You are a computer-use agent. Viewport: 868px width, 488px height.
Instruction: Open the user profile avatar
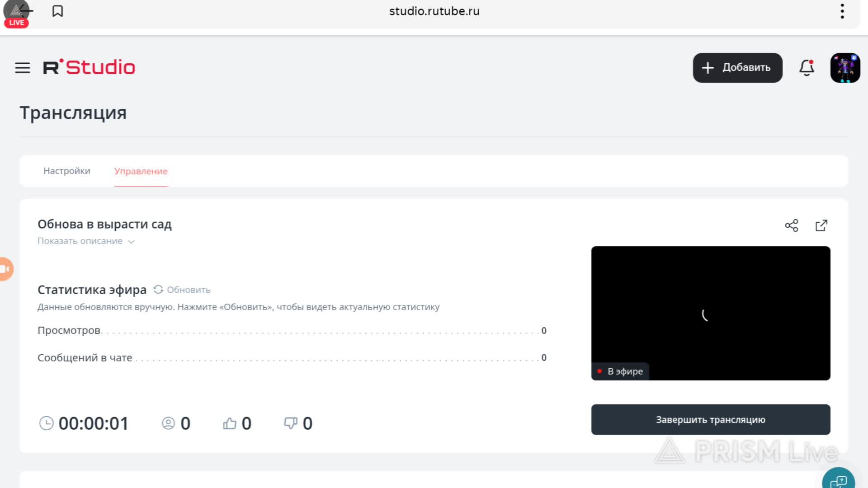(x=844, y=68)
